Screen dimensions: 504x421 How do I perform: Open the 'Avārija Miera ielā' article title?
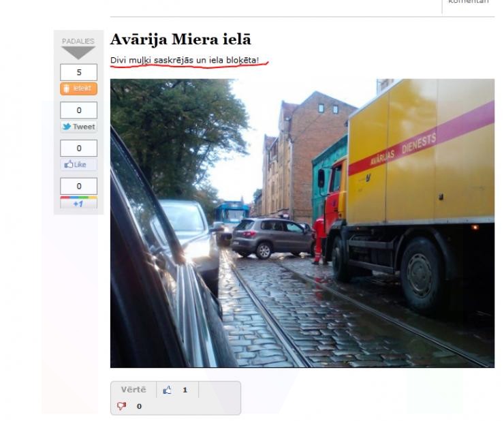(180, 40)
